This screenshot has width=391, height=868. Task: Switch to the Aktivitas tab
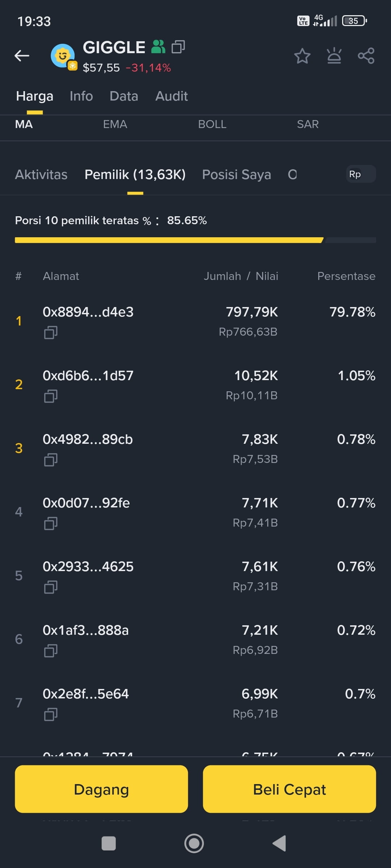(x=41, y=175)
